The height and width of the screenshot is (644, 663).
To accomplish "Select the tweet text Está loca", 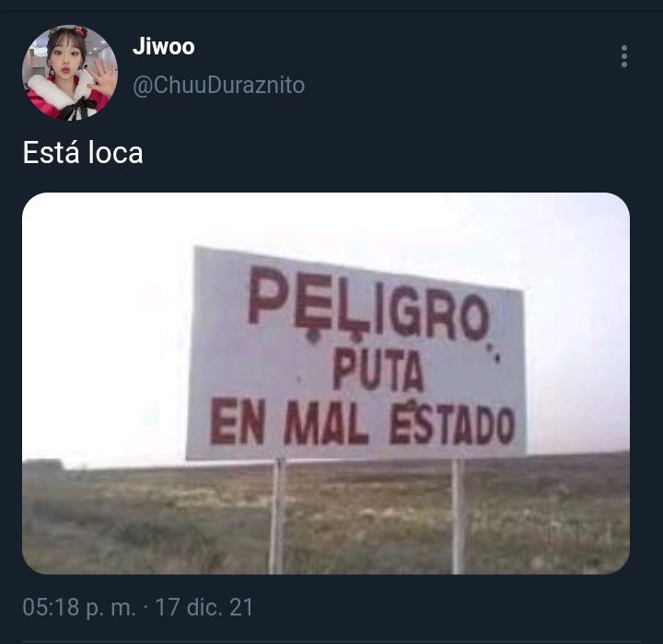I will click(x=83, y=152).
